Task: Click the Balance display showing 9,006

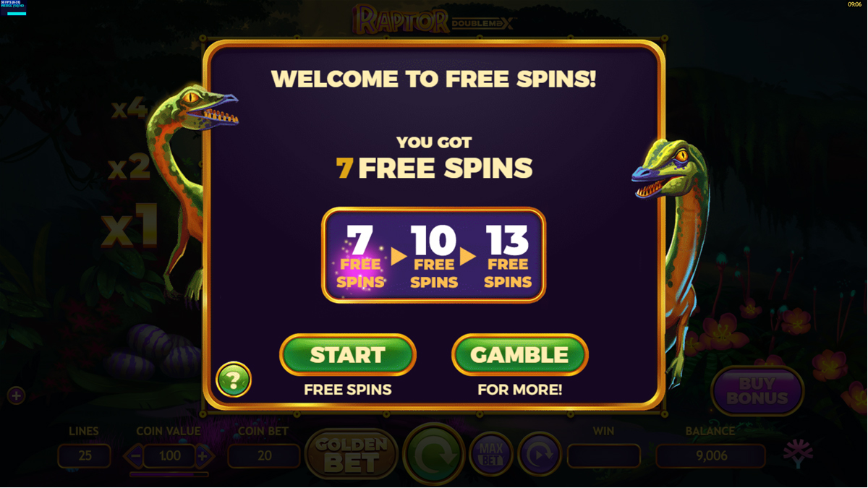Action: [710, 456]
